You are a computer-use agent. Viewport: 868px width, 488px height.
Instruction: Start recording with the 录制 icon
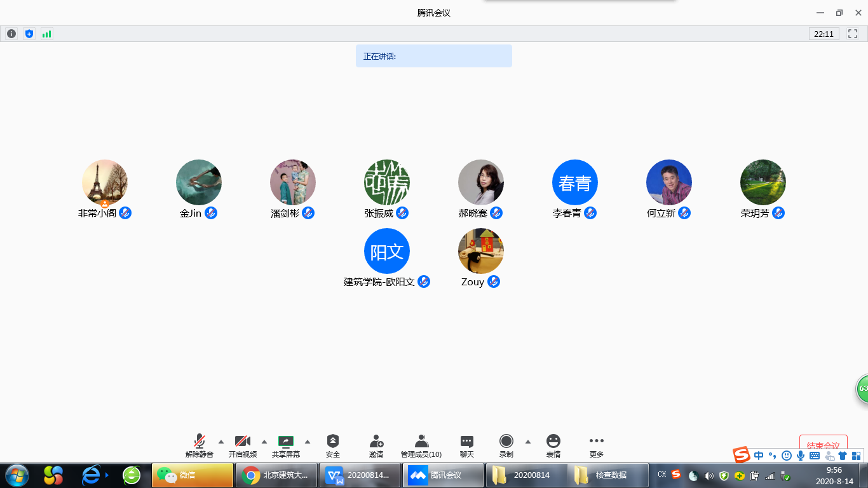pos(506,442)
